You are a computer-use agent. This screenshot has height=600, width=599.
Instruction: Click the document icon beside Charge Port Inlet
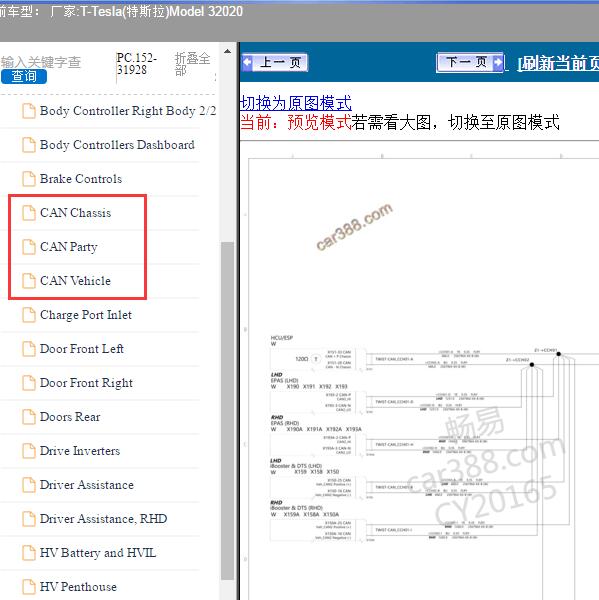tap(29, 315)
